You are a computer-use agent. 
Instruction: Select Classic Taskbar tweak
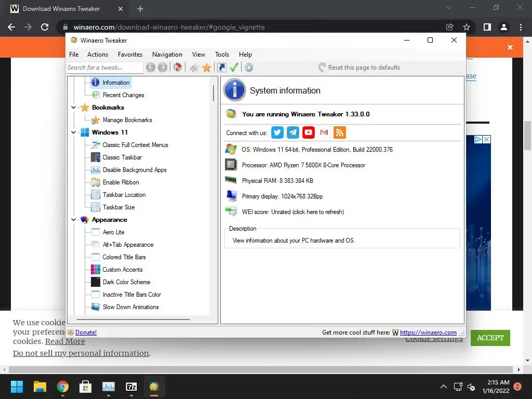tap(122, 157)
